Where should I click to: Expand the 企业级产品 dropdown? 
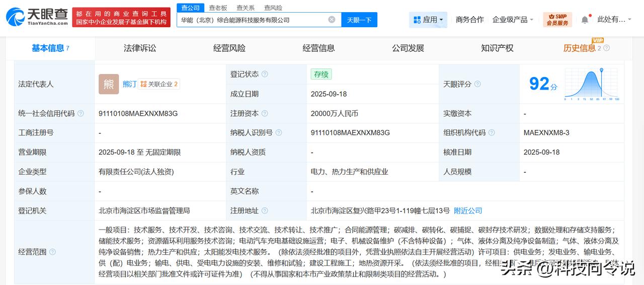pos(513,20)
